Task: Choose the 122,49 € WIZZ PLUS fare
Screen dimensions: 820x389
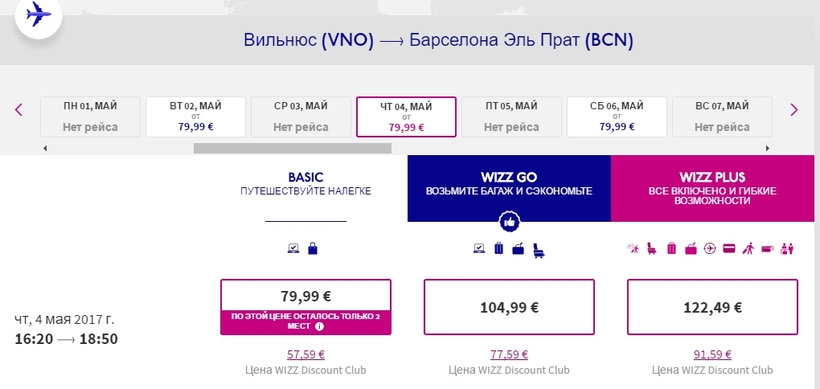Action: click(x=712, y=307)
